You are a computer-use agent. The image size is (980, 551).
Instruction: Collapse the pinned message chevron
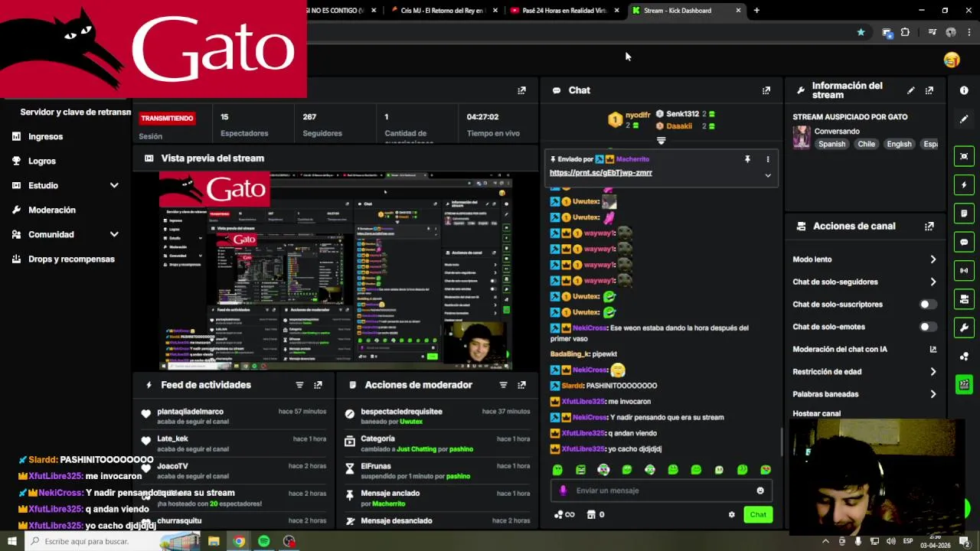point(768,175)
